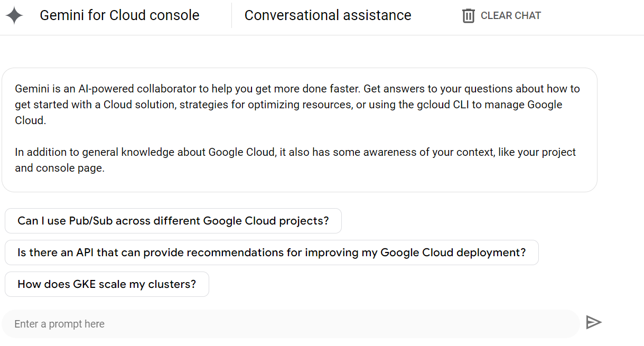Ask how GKE scales clusters via the chip
The width and height of the screenshot is (644, 346).
click(106, 284)
